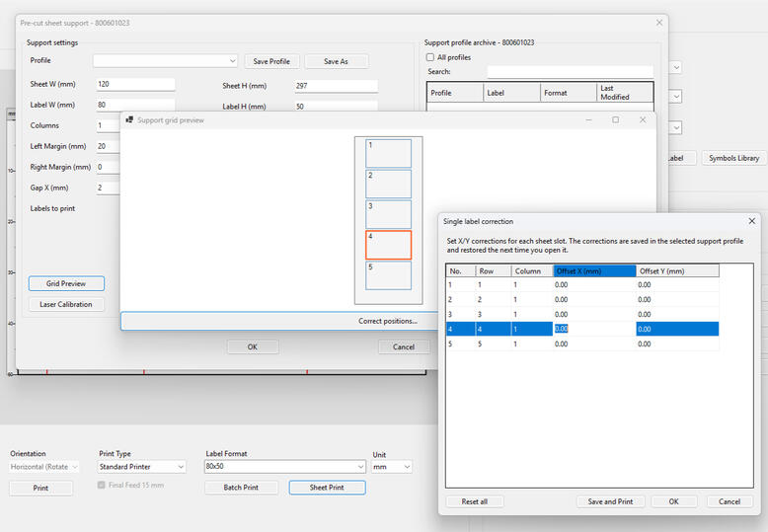Screen dimensions: 768x532
Task: Click the Last Modified column header
Action: coord(625,92)
